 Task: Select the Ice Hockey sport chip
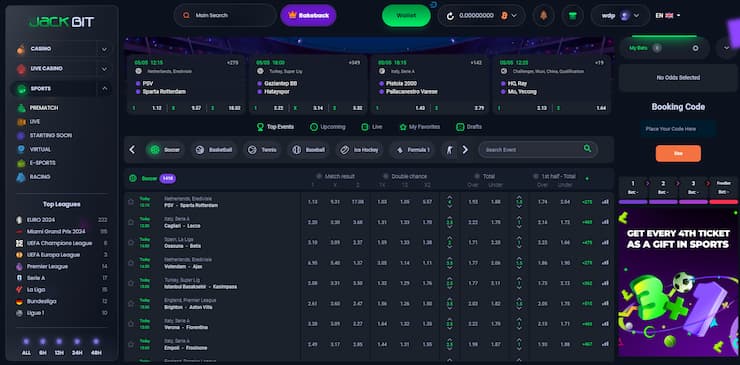click(x=360, y=150)
